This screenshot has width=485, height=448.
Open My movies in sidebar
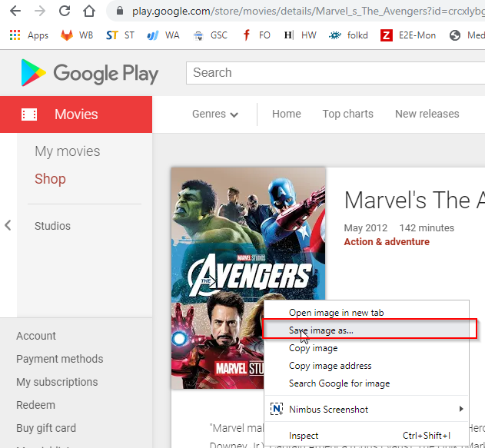[68, 151]
